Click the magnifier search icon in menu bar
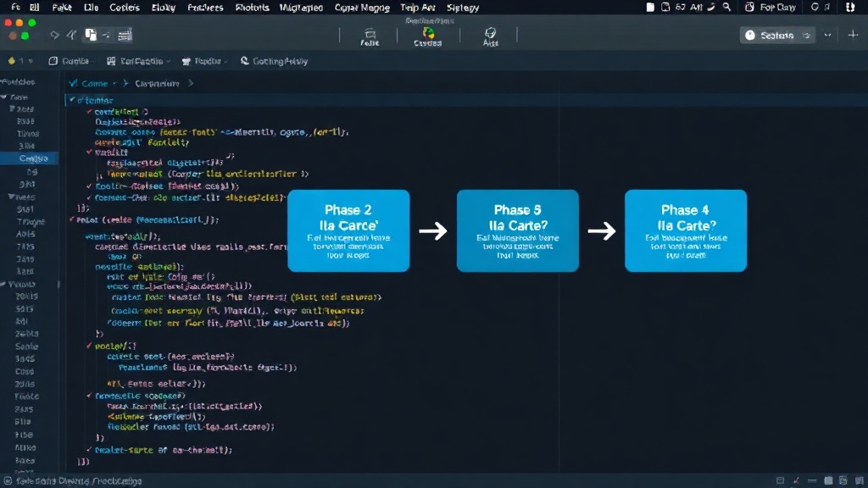The width and height of the screenshot is (868, 488). pos(726,7)
